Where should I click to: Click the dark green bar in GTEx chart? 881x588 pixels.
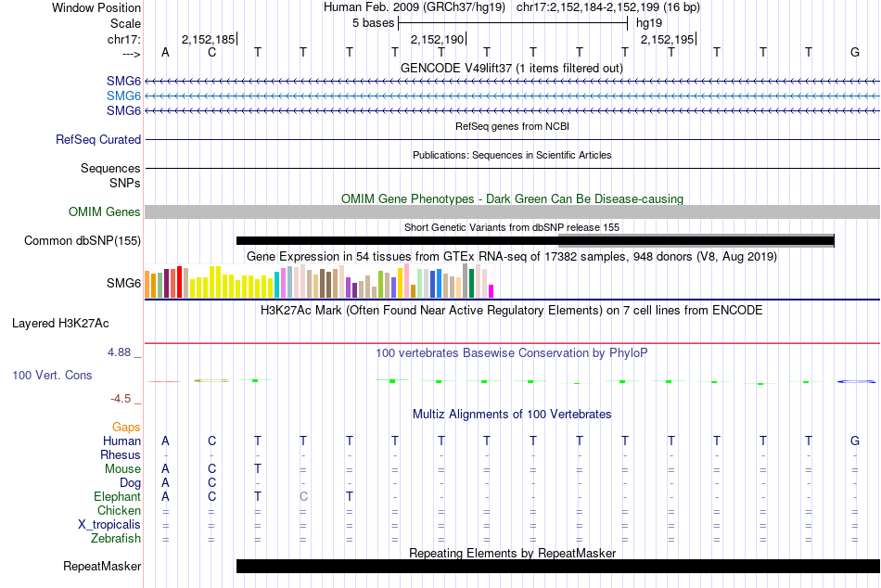(471, 283)
